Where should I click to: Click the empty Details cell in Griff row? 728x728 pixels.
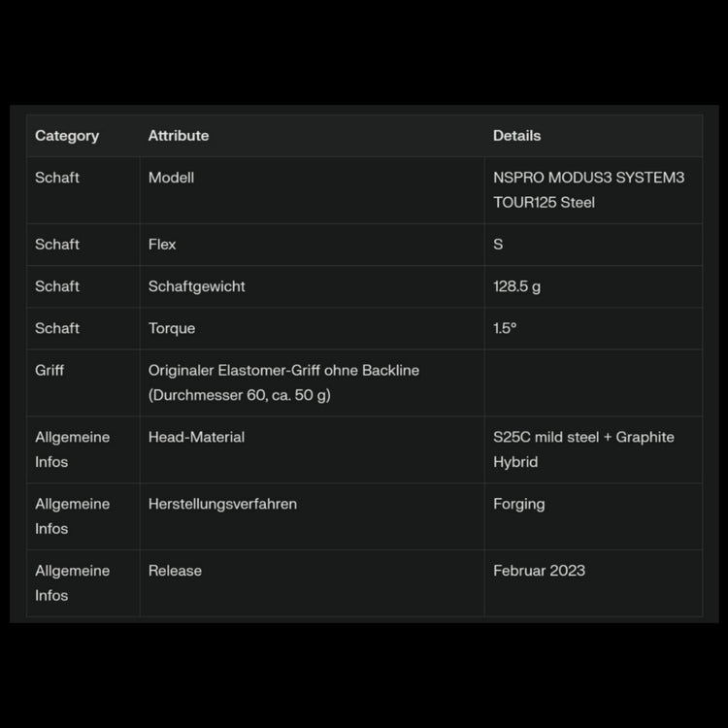pyautogui.click(x=592, y=382)
